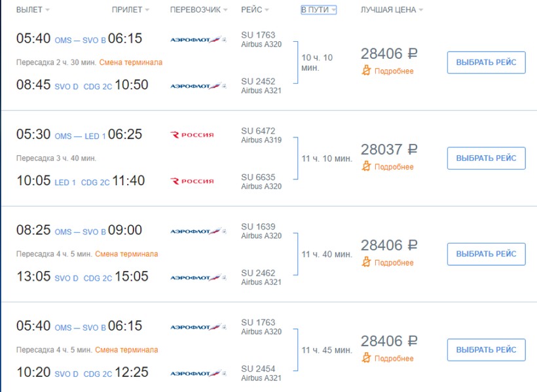Viewport: 537px width, 392px height.
Task: Choose the Rossiya flight for 28037 ₽
Action: pos(486,158)
